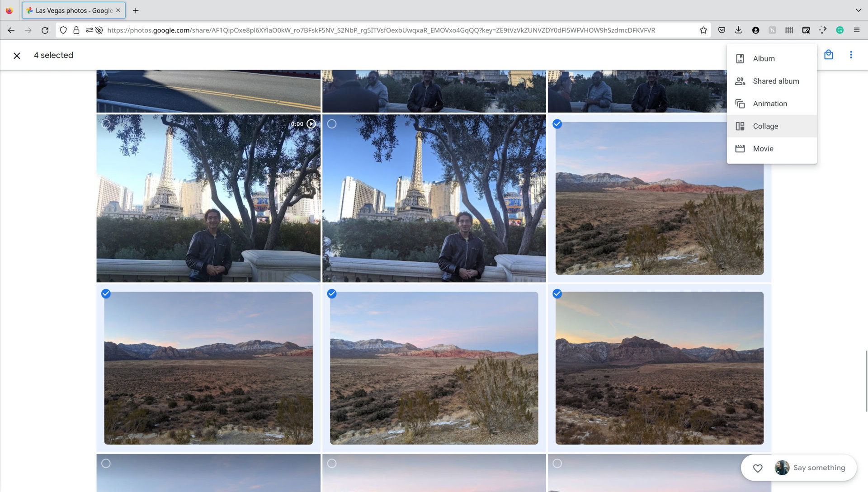Open the three-dot more options menu
The height and width of the screenshot is (492, 868).
click(x=851, y=55)
